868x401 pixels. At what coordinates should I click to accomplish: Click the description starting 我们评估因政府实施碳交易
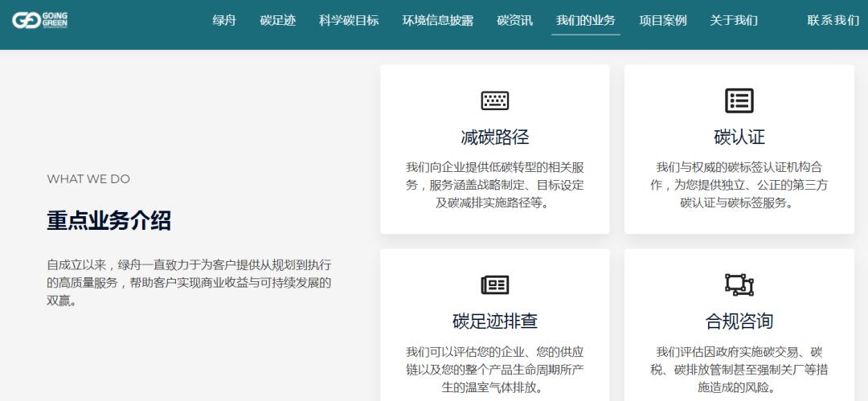739,370
